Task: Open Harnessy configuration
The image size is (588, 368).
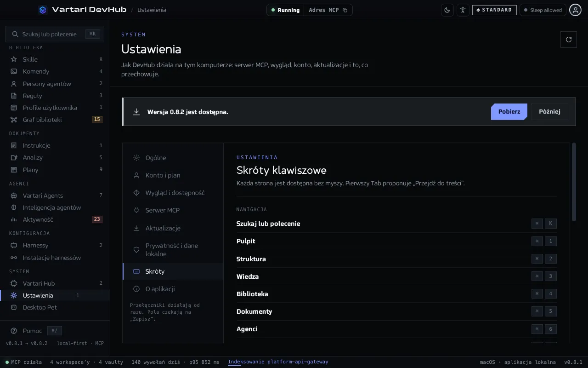Action: point(55,245)
